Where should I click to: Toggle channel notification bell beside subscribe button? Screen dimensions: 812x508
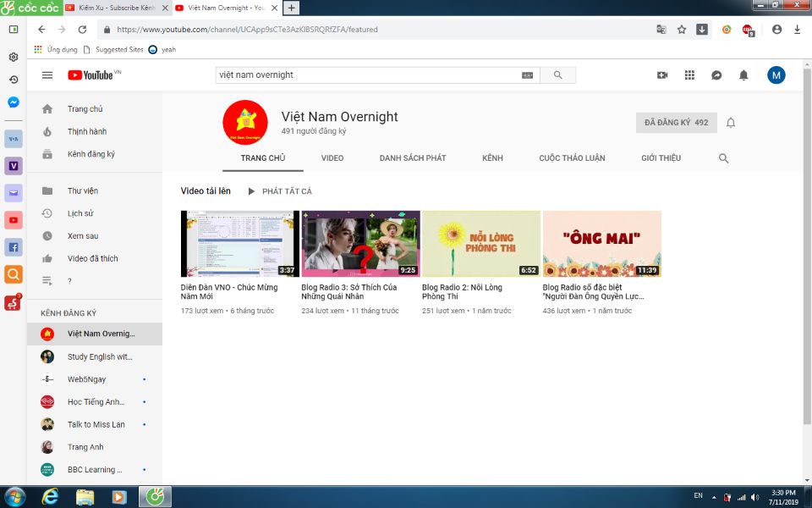pyautogui.click(x=731, y=123)
